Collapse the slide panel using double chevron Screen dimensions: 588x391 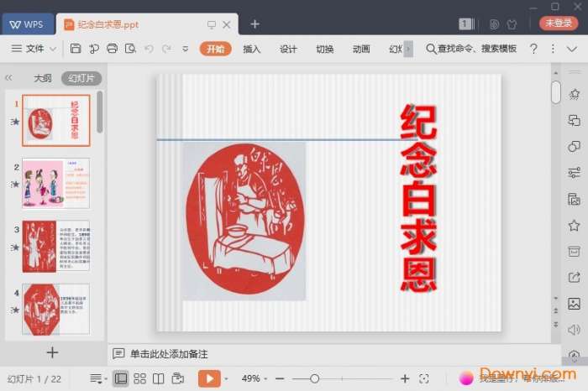coord(9,78)
